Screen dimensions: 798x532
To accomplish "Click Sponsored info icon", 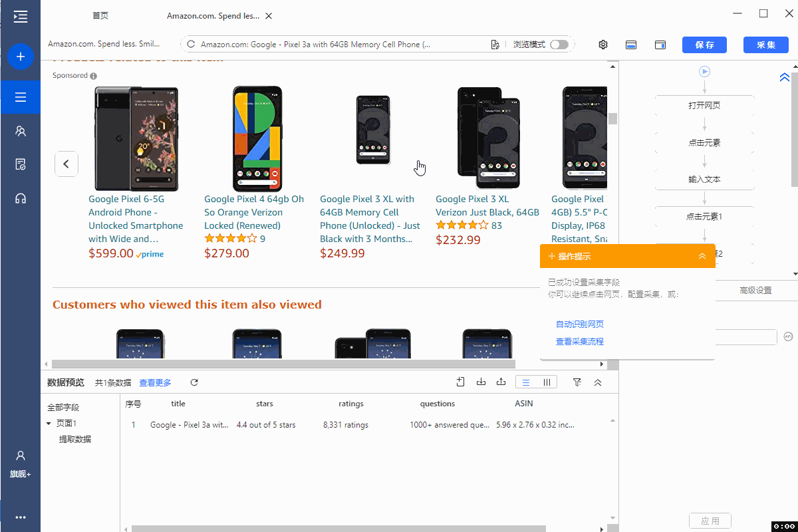I will point(94,76).
